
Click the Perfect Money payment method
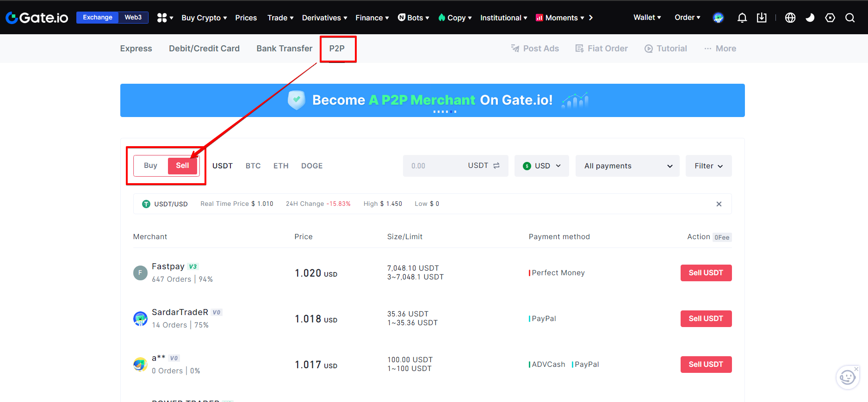pos(557,273)
